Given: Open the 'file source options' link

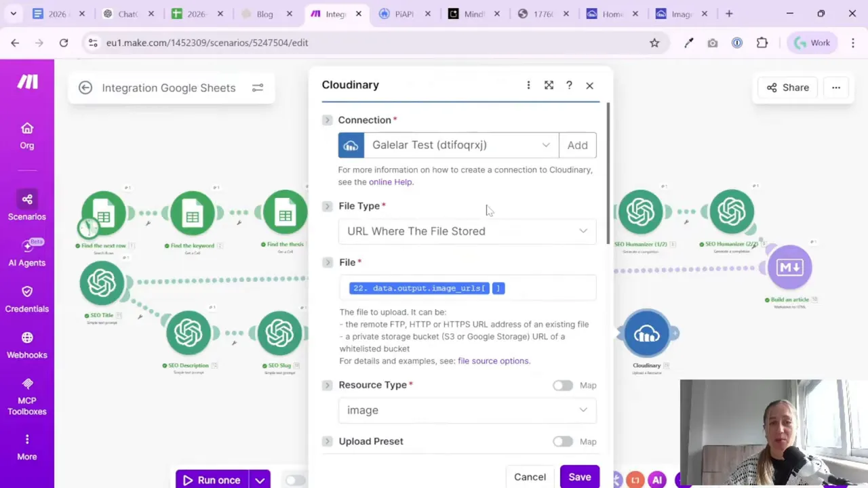Looking at the screenshot, I should coord(493,361).
